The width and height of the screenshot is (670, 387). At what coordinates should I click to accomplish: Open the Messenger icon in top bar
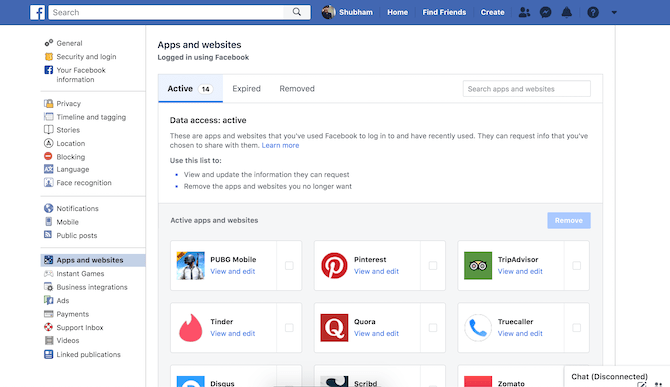coord(545,12)
